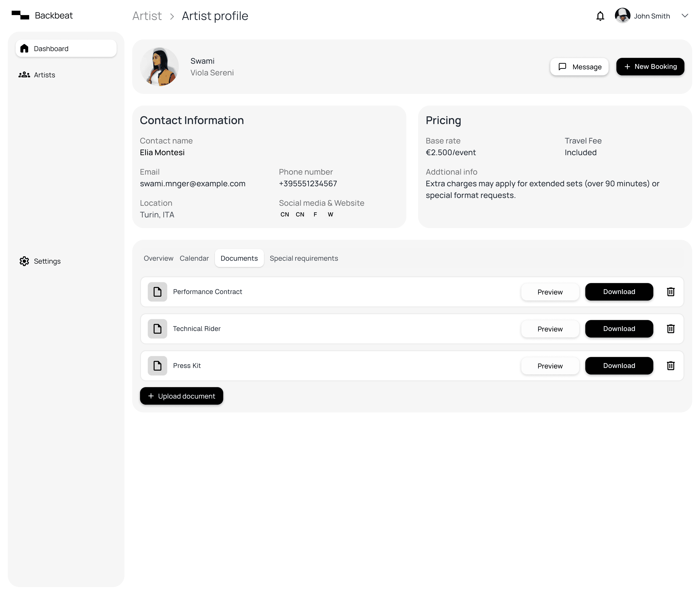Click the Press Kit file icon
This screenshot has width=700, height=589.
click(x=157, y=366)
